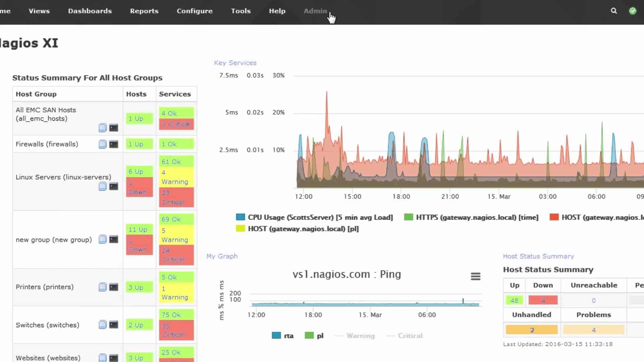The height and width of the screenshot is (362, 644).
Task: Click 6 Up hosts for Linux Servers
Action: (140, 171)
